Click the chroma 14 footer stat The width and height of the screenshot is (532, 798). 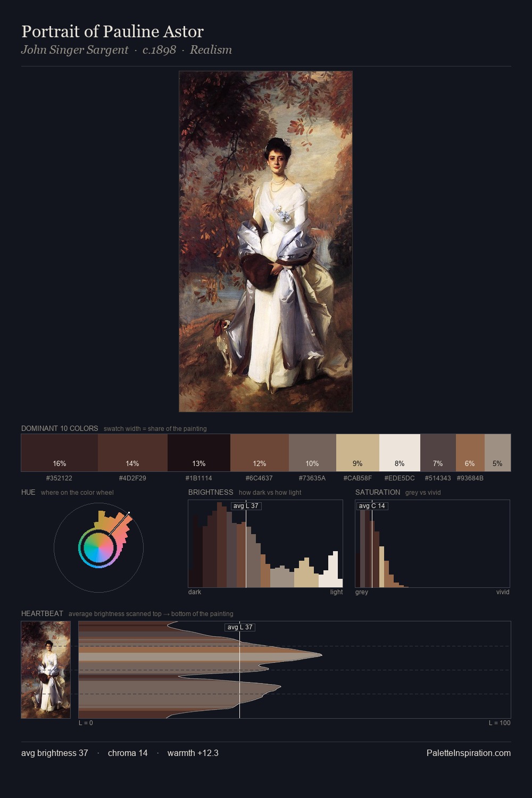point(128,753)
